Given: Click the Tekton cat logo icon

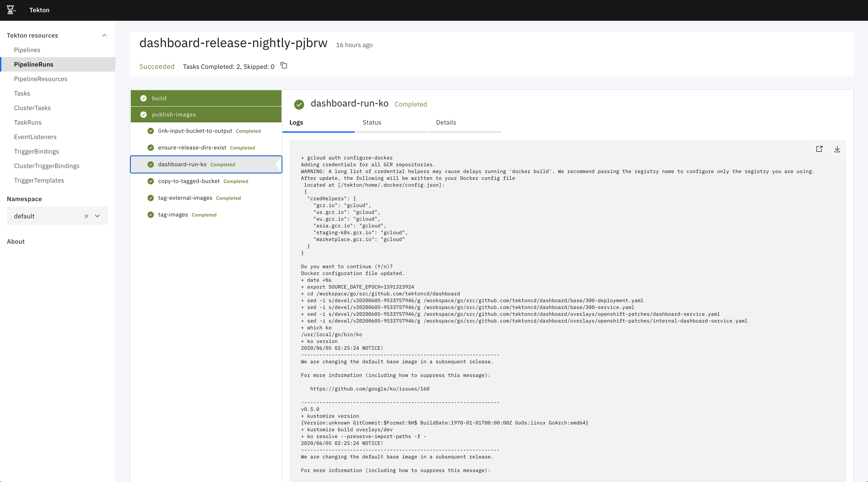Looking at the screenshot, I should click(x=11, y=10).
